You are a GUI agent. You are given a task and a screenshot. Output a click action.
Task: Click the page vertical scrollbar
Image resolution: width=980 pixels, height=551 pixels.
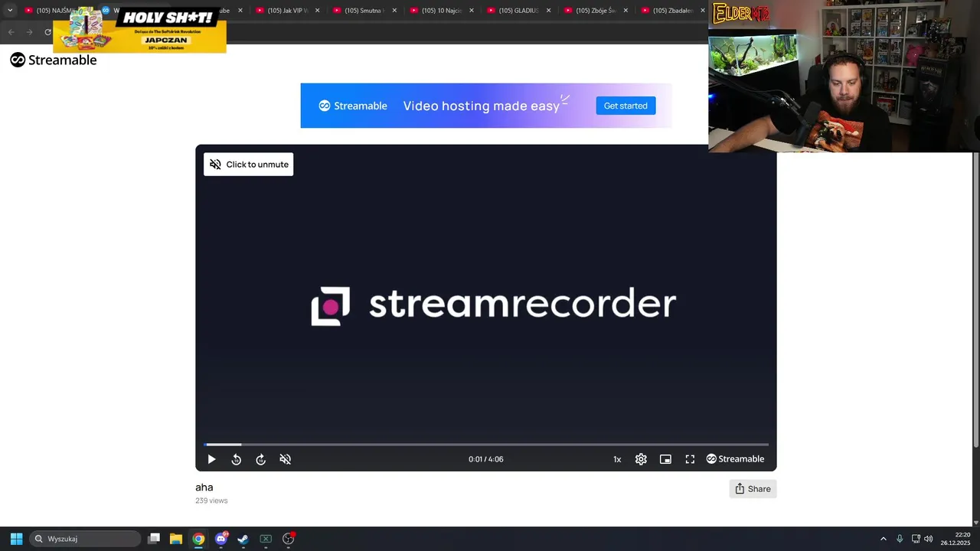[975, 300]
